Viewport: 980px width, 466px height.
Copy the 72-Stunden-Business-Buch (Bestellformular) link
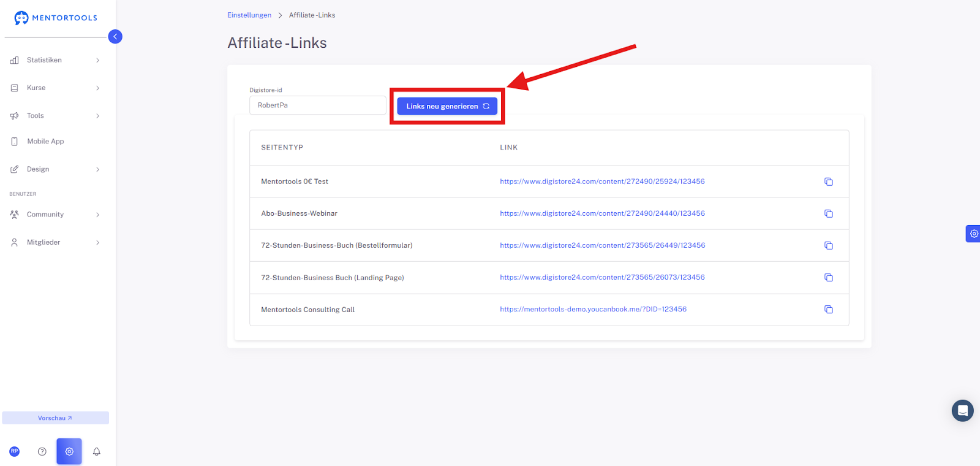(x=829, y=245)
